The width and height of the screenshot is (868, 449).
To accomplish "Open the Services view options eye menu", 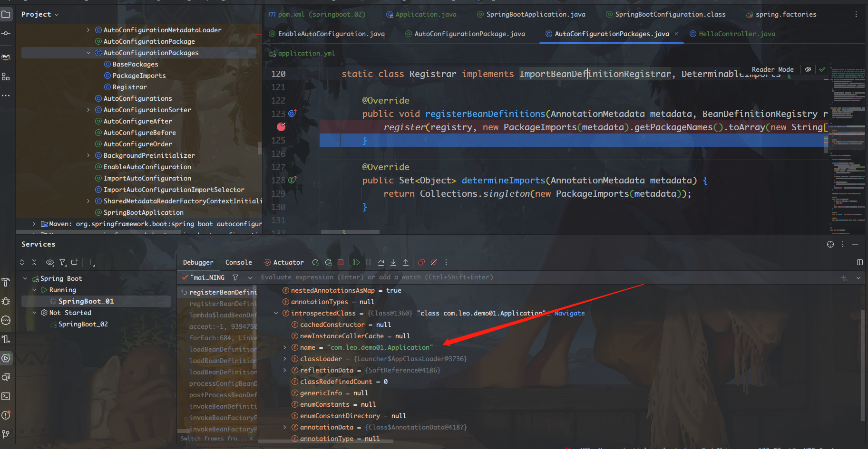I will tap(50, 262).
